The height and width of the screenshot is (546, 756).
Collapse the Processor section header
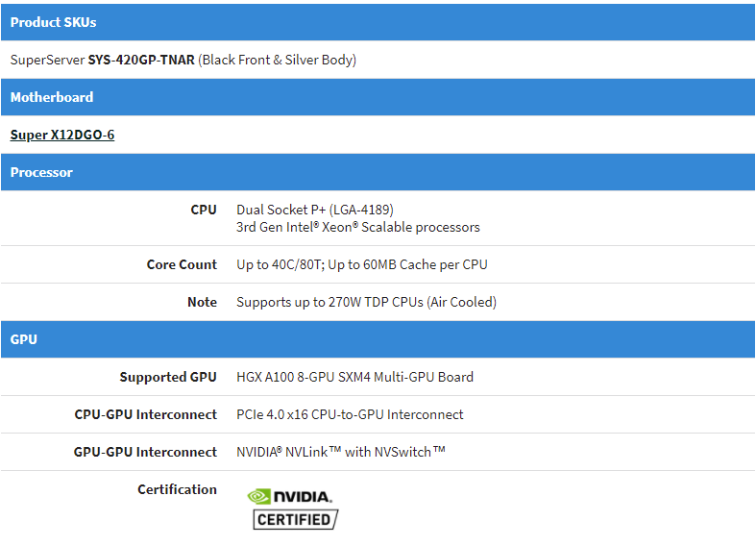[41, 172]
